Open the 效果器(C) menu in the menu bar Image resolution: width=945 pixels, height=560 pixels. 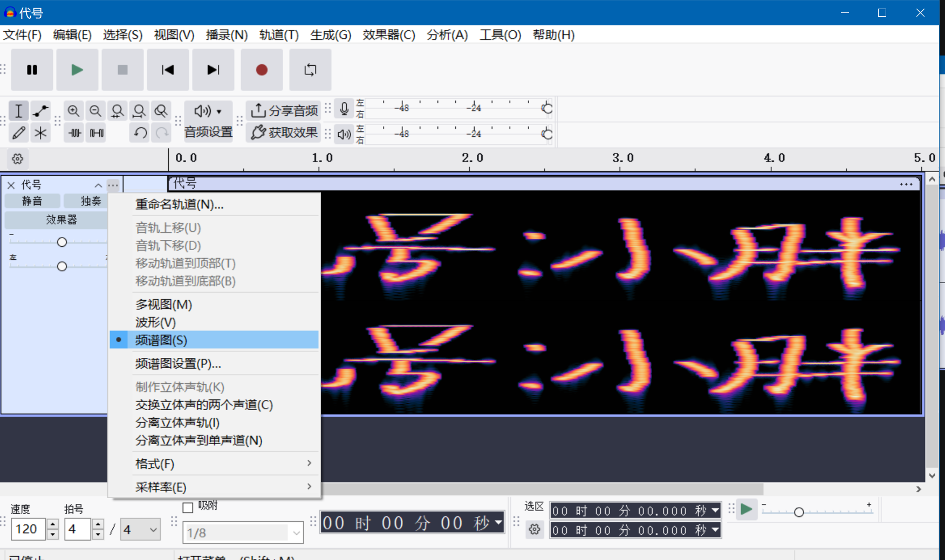pos(388,35)
